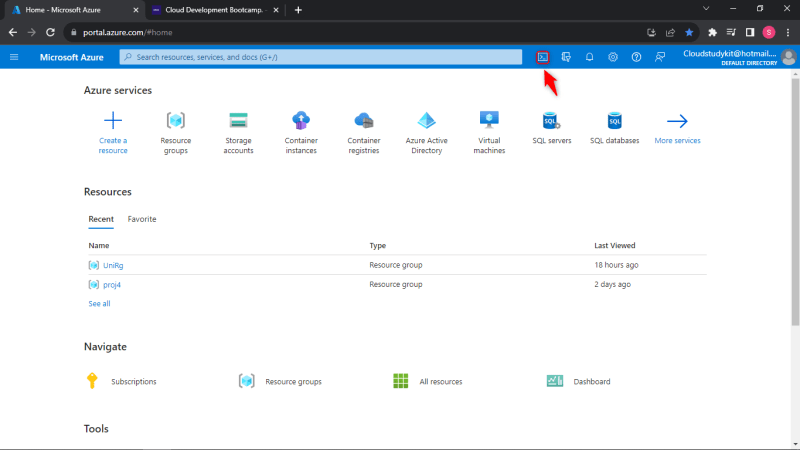Open Chrome three-dot menu
The image size is (800, 450).
tap(788, 32)
